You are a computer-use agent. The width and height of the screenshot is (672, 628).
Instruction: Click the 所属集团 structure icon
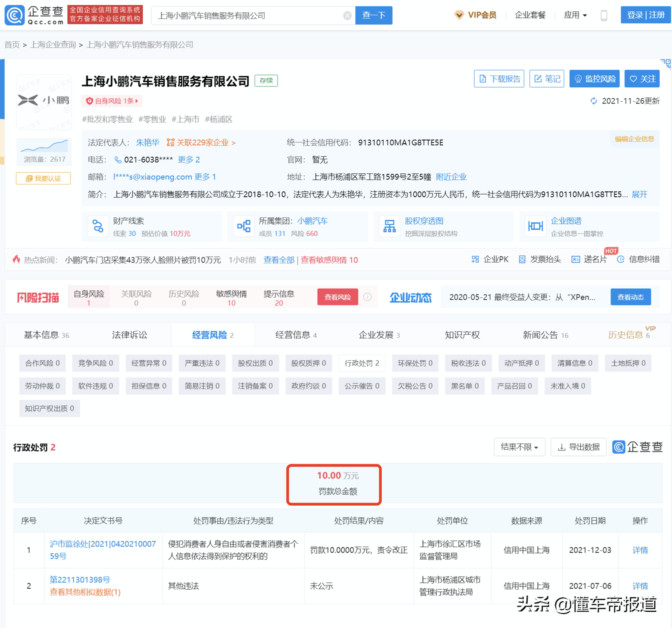click(x=244, y=226)
